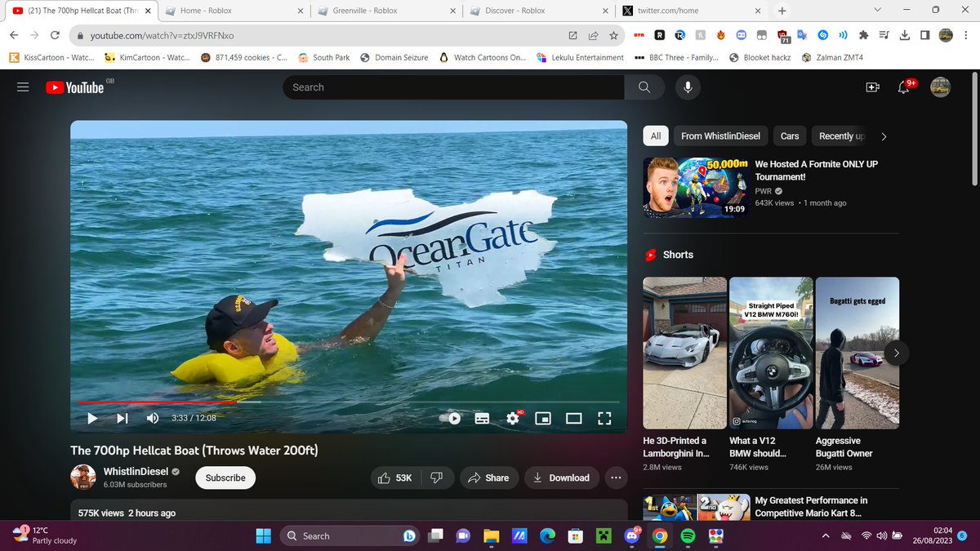Open the player settings gear
This screenshot has height=551, width=980.
(513, 418)
